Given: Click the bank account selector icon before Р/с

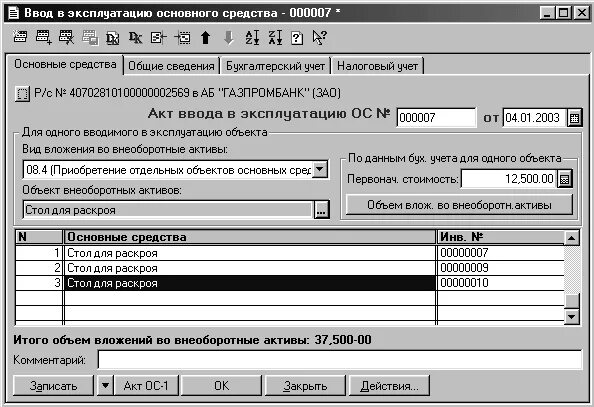Looking at the screenshot, I should [x=22, y=93].
